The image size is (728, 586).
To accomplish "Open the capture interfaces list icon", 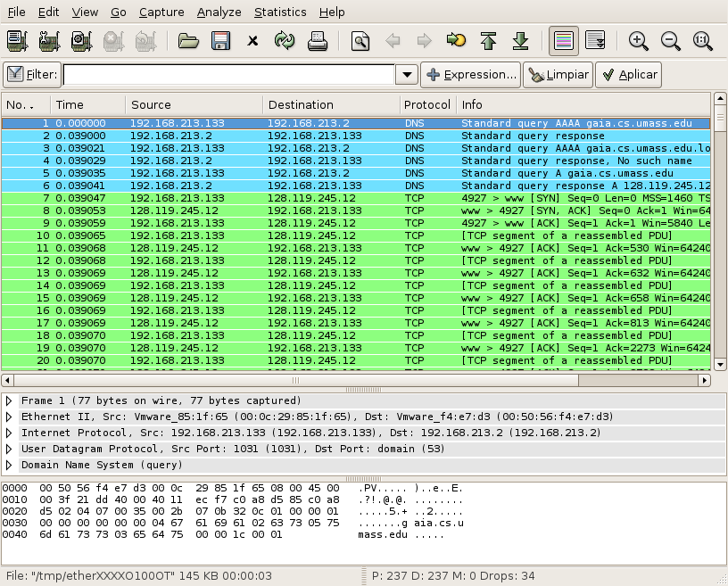I will (x=18, y=41).
